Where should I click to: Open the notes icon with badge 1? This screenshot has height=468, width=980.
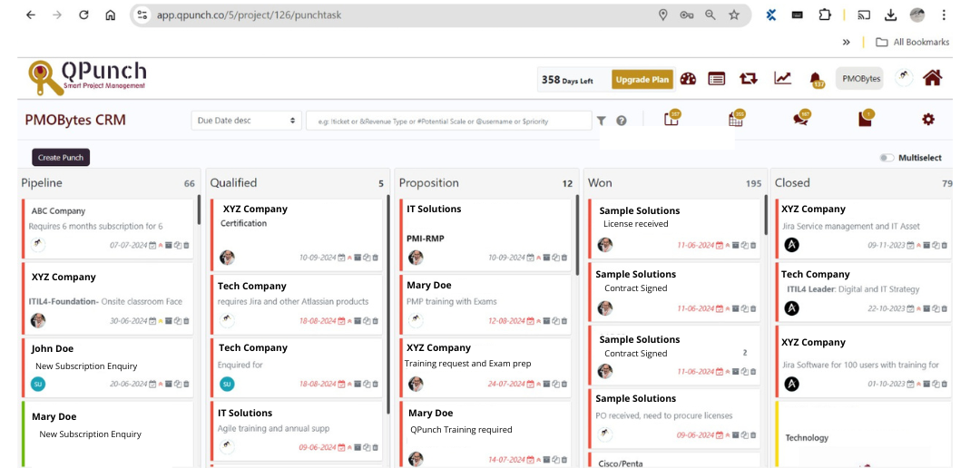tap(866, 118)
